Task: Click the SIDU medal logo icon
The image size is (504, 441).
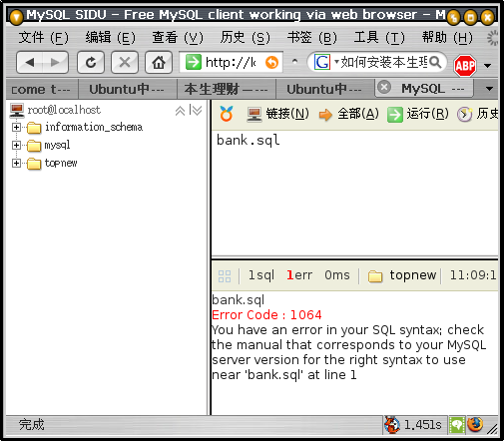Action: point(227,114)
